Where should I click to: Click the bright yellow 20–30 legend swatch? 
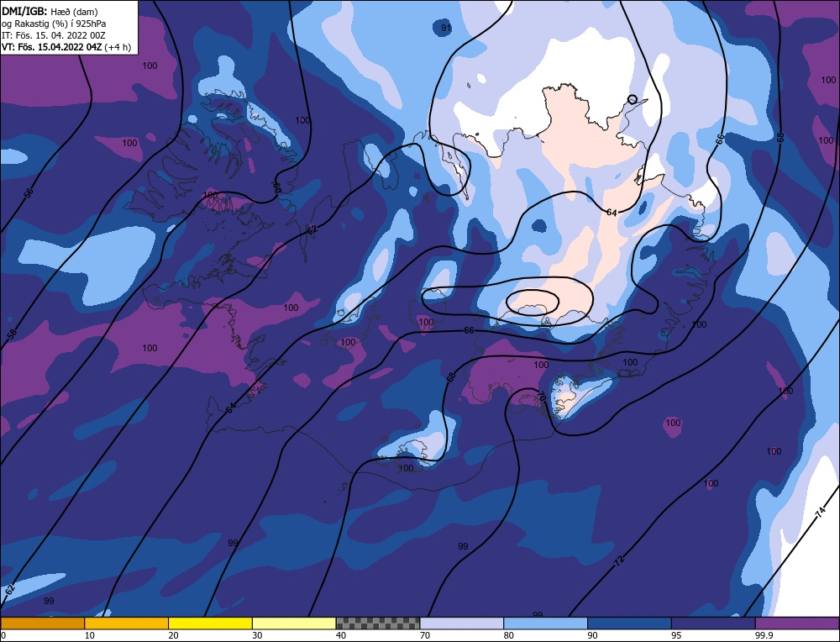coord(210,623)
